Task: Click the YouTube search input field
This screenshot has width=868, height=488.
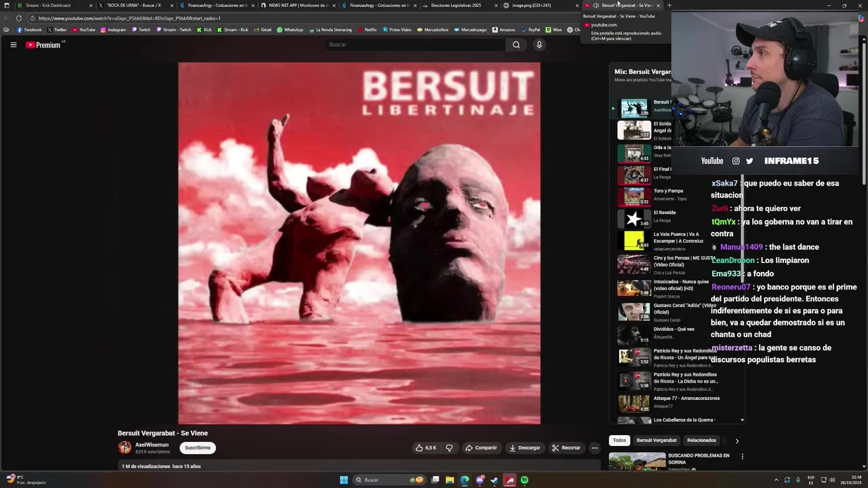Action: point(415,45)
